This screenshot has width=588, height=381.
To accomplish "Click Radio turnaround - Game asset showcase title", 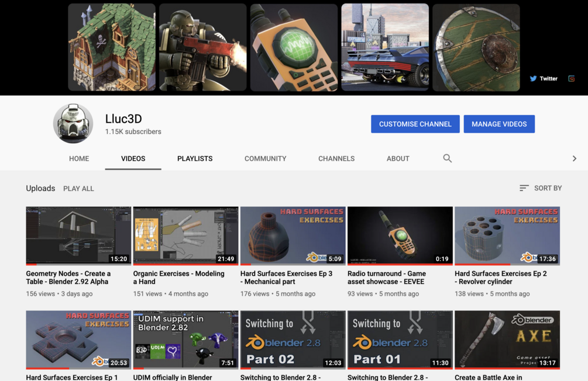I will pyautogui.click(x=387, y=278).
